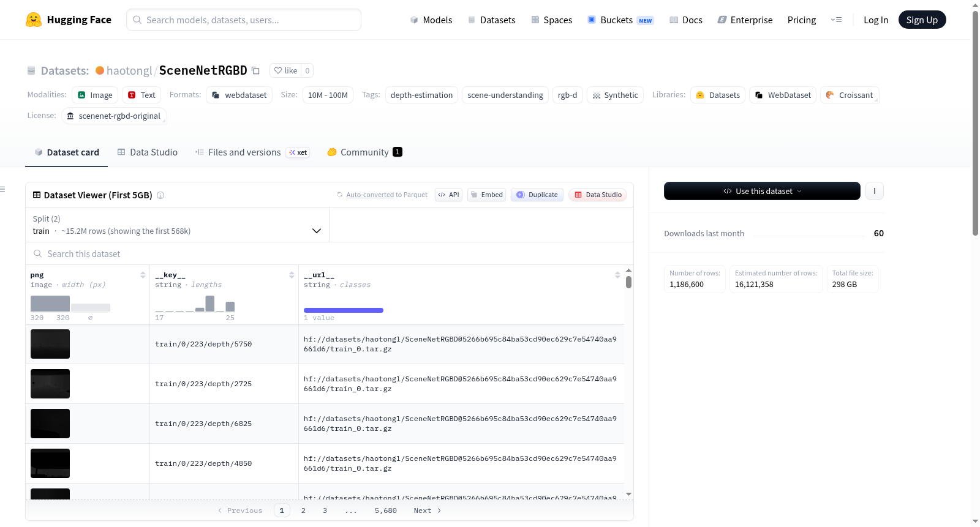Select the Dataset card tab

67,152
